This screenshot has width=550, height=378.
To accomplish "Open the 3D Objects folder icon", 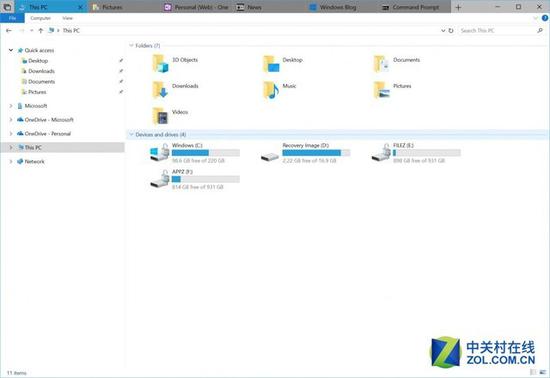I will tap(160, 64).
